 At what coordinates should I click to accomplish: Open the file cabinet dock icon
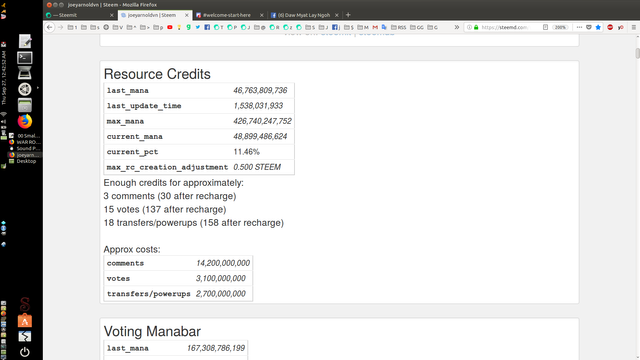[x=24, y=105]
